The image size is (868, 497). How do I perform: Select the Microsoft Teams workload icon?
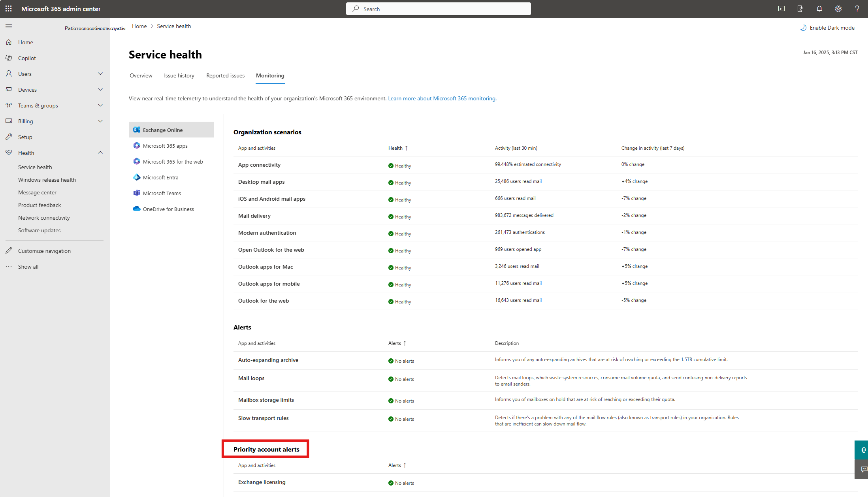pyautogui.click(x=137, y=193)
